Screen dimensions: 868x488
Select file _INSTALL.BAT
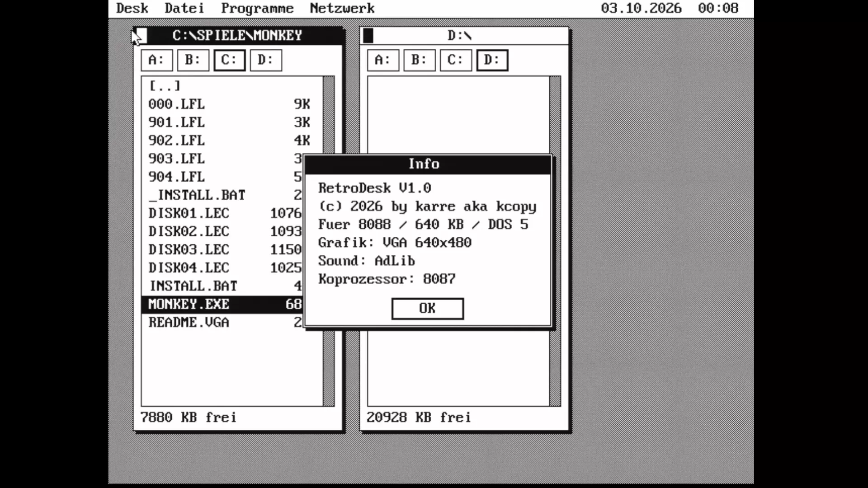click(222, 195)
